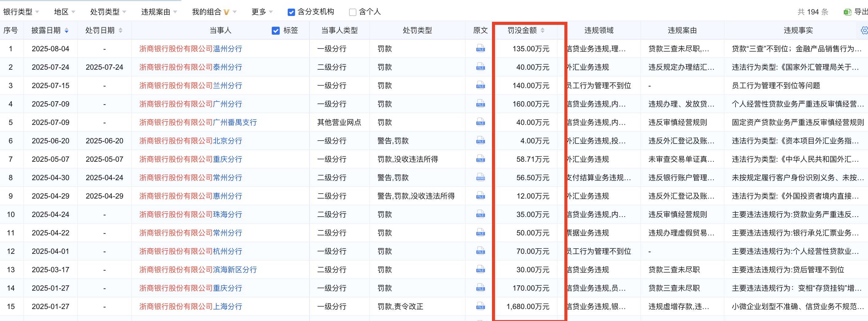Select the 1,680.00万元 fine amount cell
The height and width of the screenshot is (321, 868).
tap(528, 307)
